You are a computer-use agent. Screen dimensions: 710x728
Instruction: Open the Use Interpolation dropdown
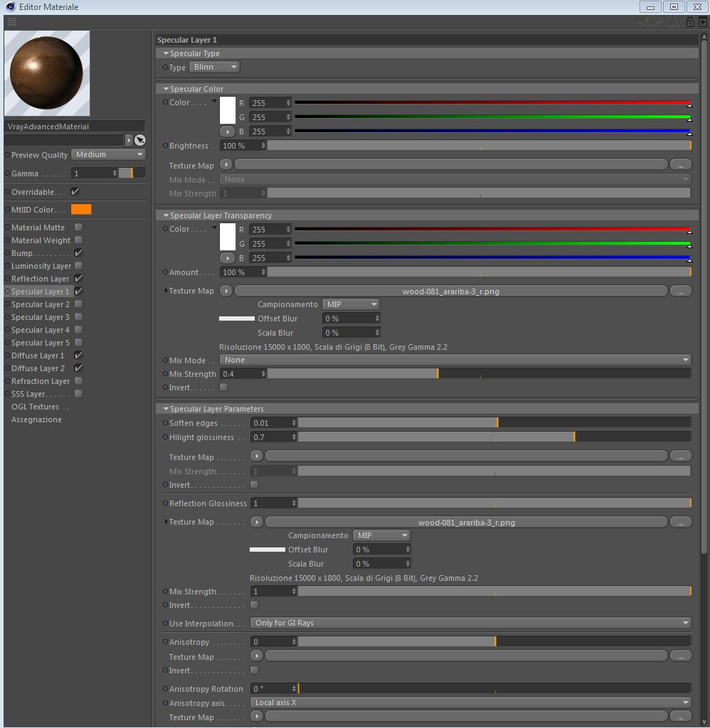[x=471, y=623]
